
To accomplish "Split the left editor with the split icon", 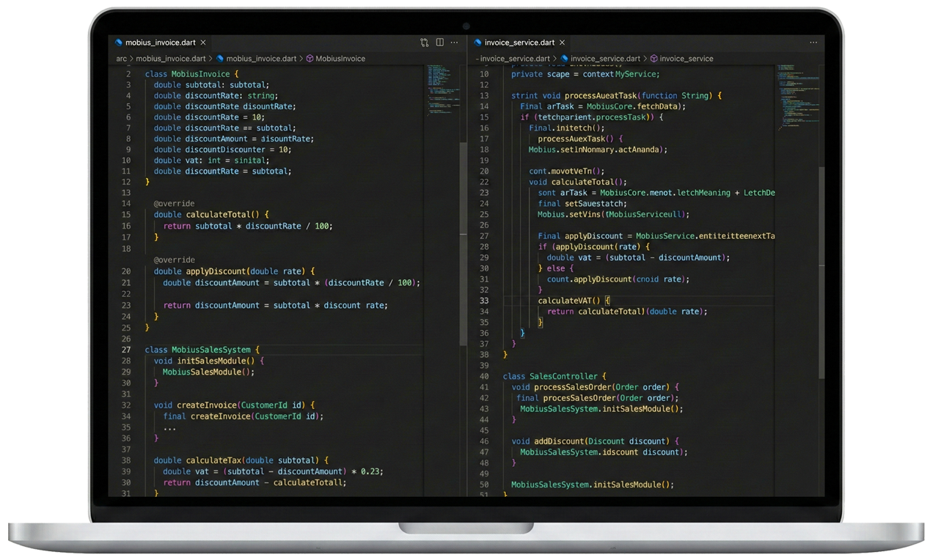I will click(x=440, y=43).
